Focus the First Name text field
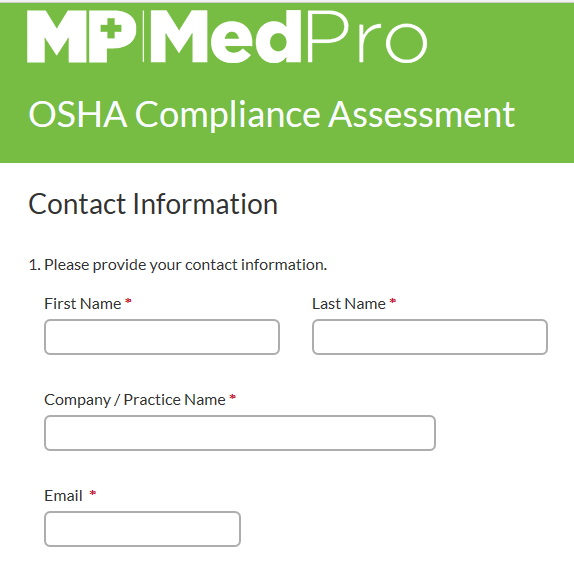The image size is (574, 566). [162, 337]
